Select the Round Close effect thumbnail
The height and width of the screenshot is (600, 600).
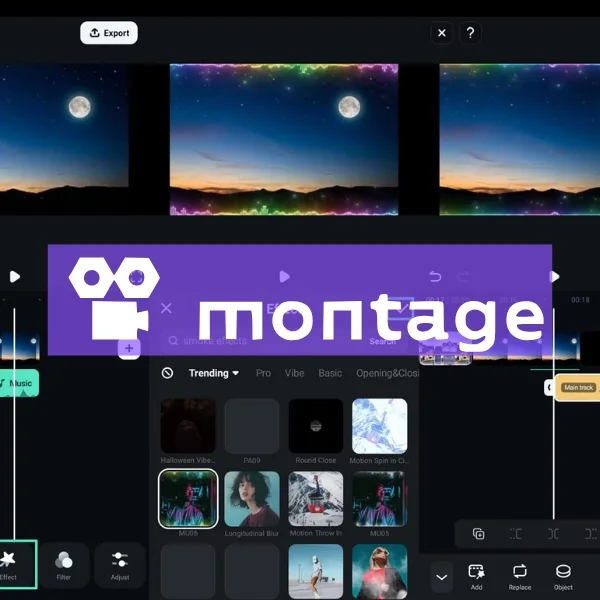(x=315, y=426)
